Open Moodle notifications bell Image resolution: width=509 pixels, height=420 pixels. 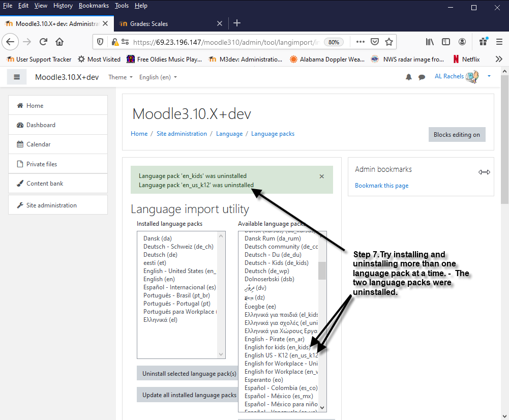[x=409, y=77]
